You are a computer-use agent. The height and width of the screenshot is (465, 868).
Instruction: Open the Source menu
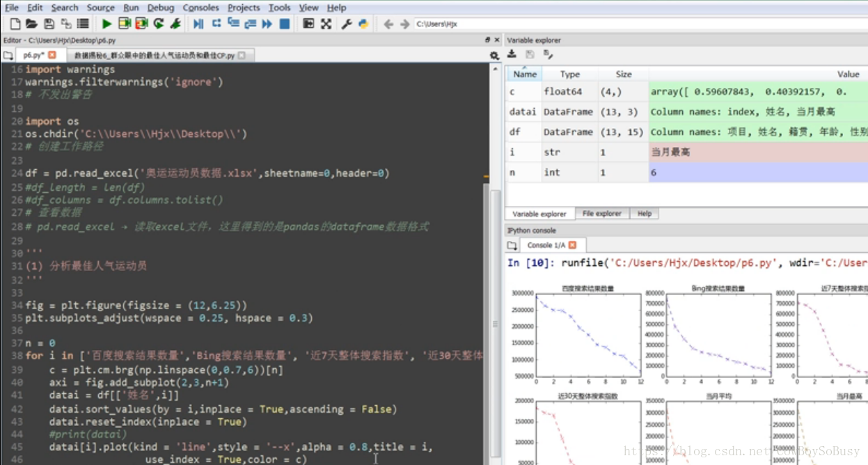click(101, 8)
